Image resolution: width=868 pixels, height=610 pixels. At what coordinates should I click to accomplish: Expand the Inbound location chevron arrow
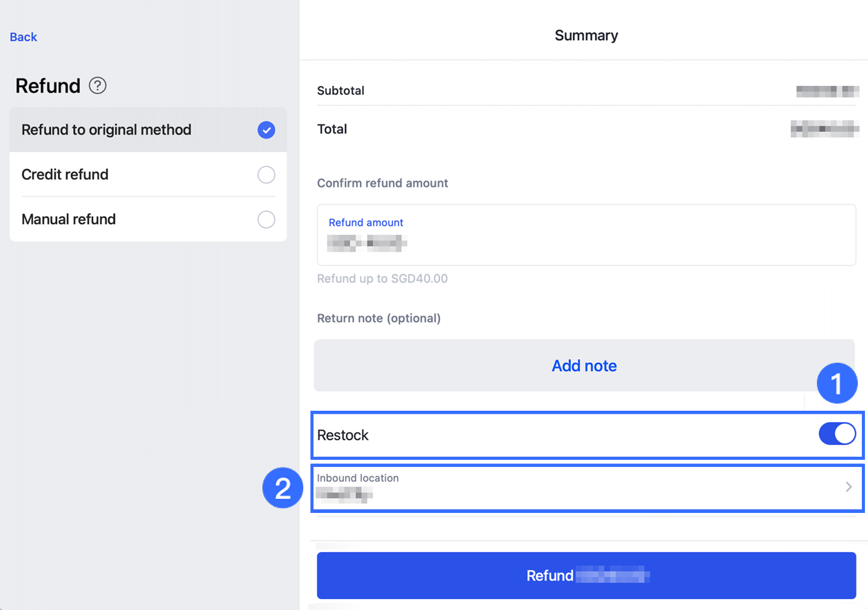coord(848,487)
